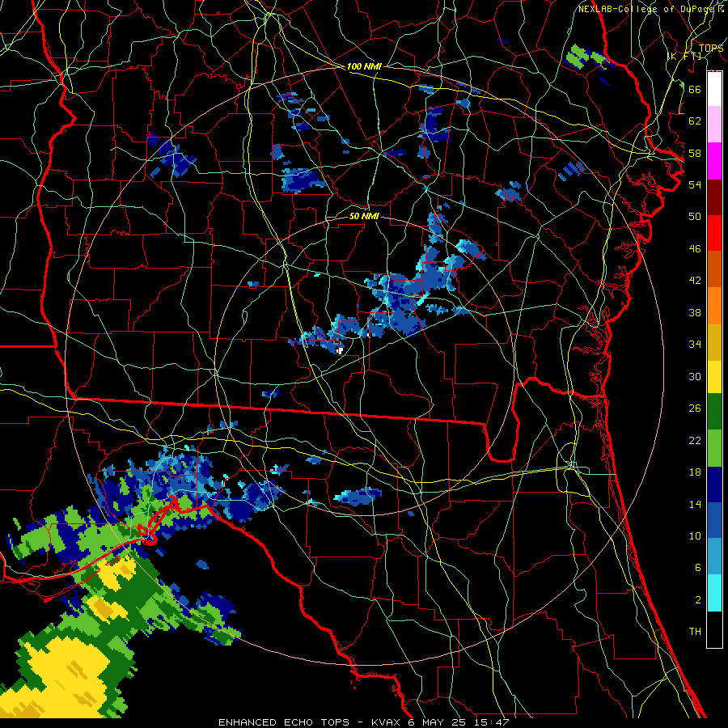Click the legend value '54'
728x728 pixels.
click(x=695, y=184)
